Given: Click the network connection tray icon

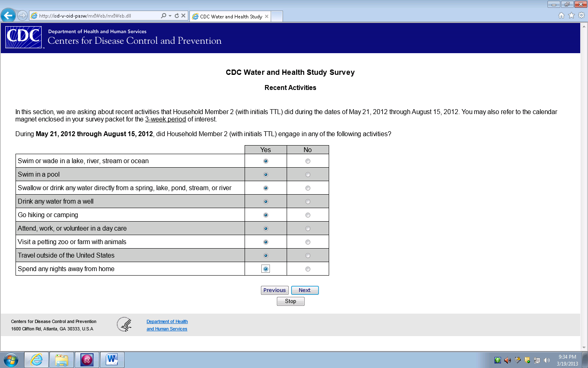Looking at the screenshot, I should click(537, 360).
